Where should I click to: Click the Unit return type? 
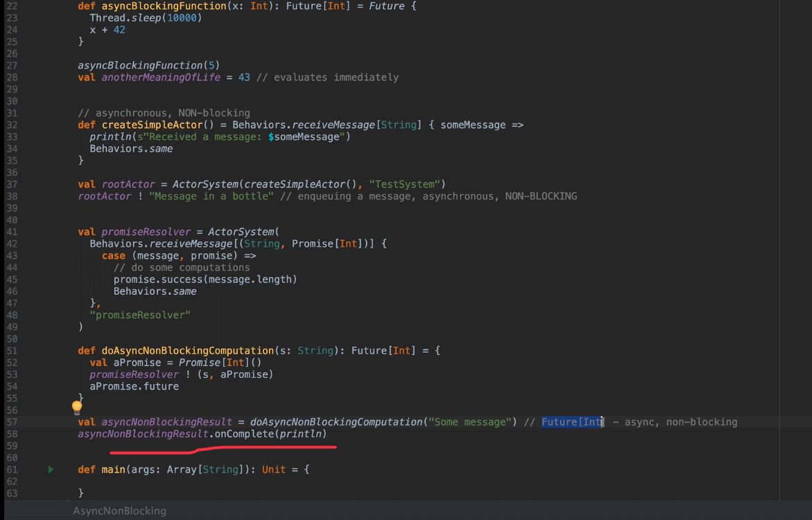[x=273, y=470]
